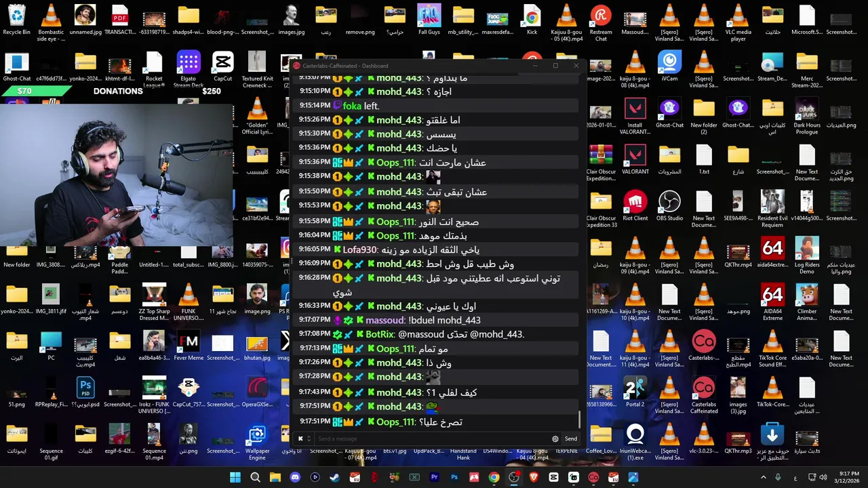Viewport: 868px width, 488px height.
Task: Switch to OBS Studio in taskbar
Action: pyautogui.click(x=513, y=478)
